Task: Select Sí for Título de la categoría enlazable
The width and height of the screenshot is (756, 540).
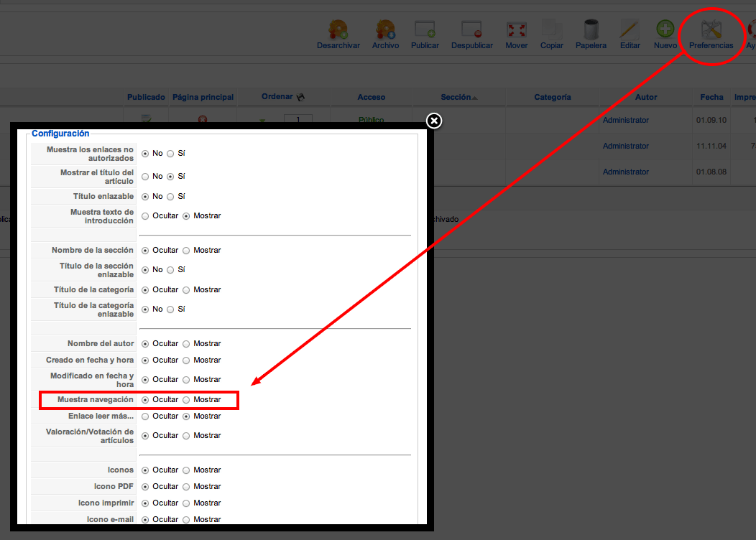Action: 170,309
